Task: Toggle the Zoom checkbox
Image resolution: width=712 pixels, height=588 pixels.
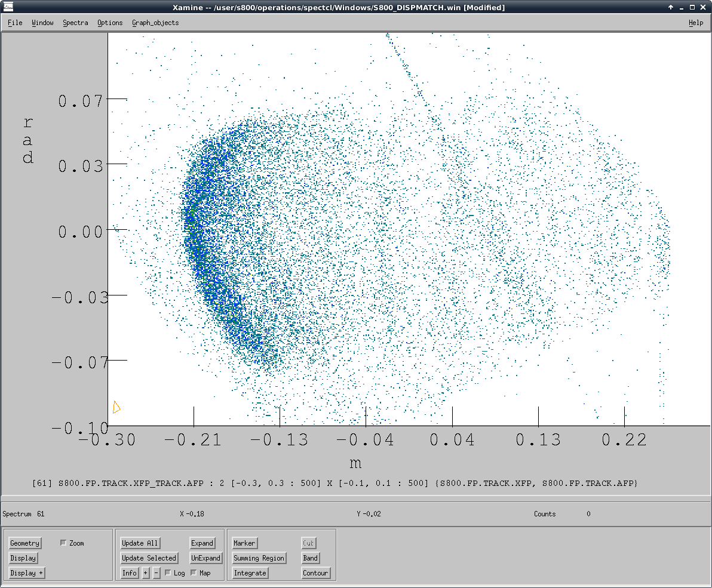Action: [x=64, y=543]
